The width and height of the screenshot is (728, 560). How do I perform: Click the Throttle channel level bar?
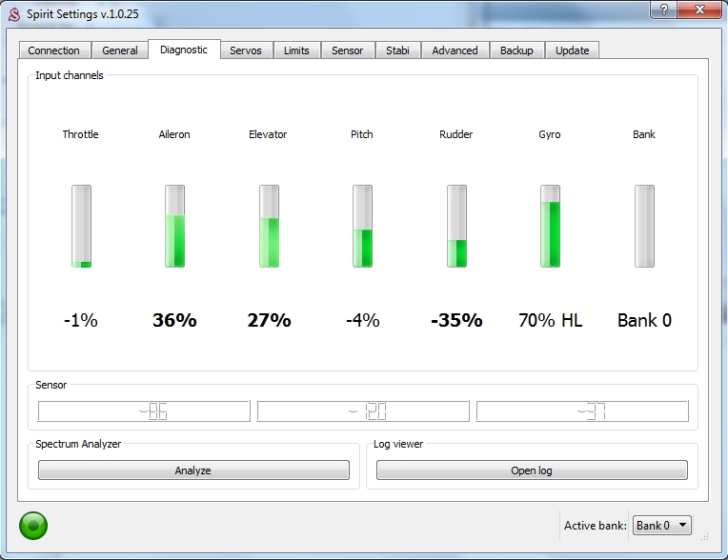[81, 227]
